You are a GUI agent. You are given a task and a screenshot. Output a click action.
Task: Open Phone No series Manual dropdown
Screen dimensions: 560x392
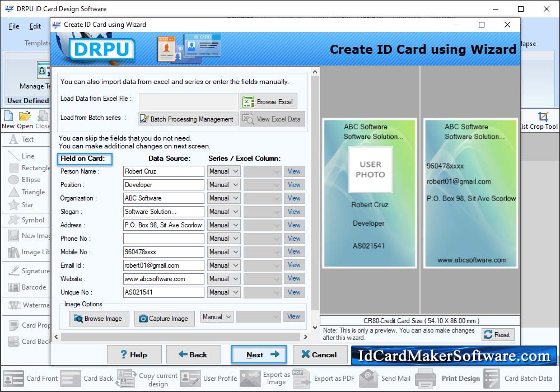(x=223, y=239)
